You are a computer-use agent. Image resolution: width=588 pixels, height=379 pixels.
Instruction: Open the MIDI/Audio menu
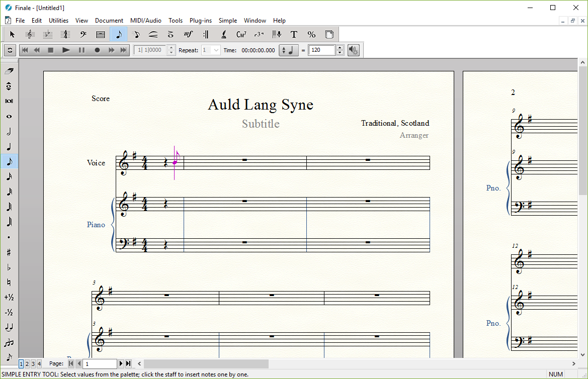click(x=146, y=21)
